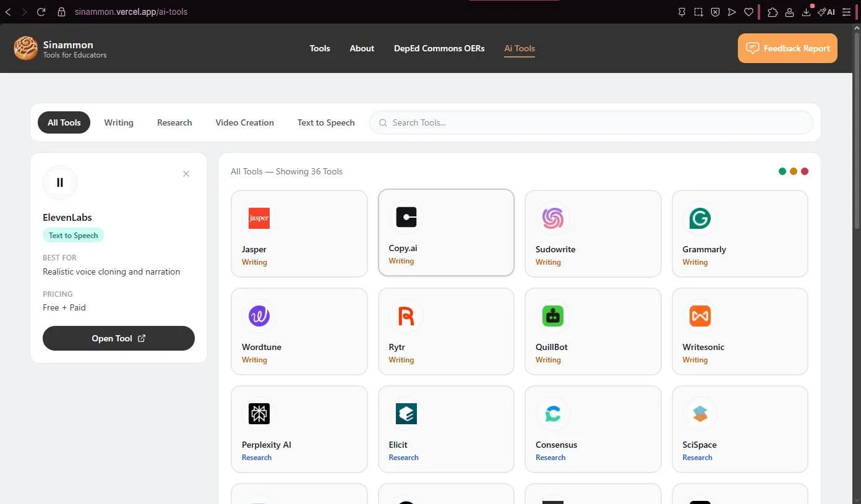Bookmark the page with the heart icon
861x504 pixels.
click(x=748, y=12)
